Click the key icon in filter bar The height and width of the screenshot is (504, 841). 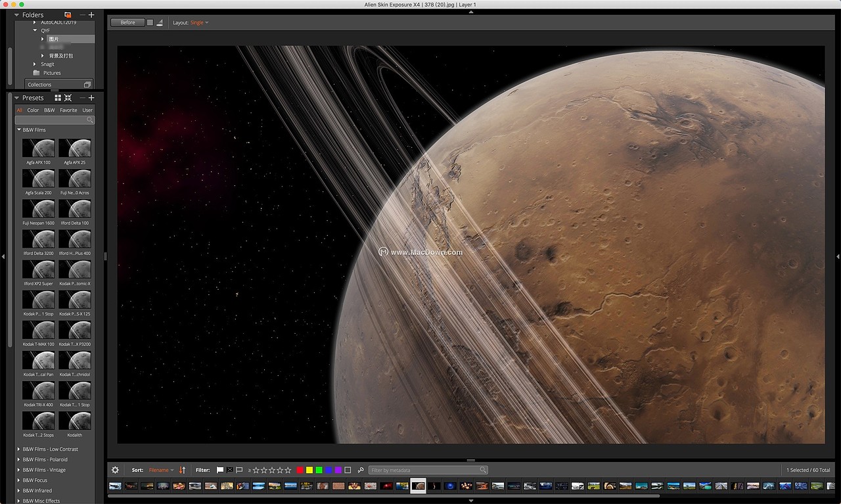click(x=361, y=470)
